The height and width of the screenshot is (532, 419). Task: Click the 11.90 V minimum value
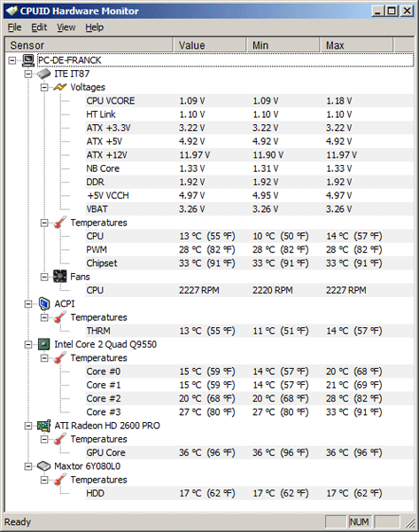[268, 155]
